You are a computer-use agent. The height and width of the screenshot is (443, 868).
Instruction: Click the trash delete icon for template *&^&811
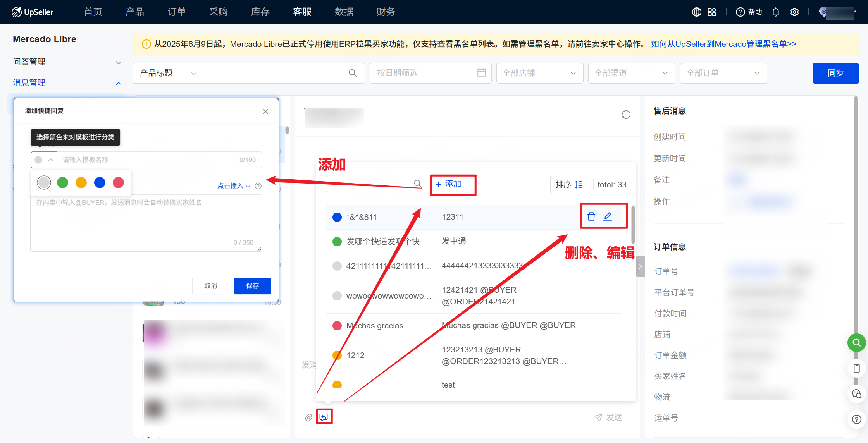click(591, 216)
